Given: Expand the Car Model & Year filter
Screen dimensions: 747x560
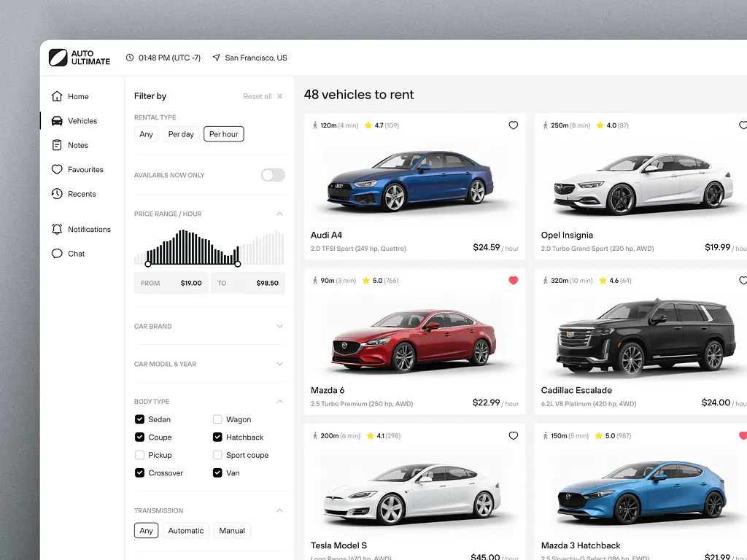Looking at the screenshot, I should pyautogui.click(x=279, y=364).
